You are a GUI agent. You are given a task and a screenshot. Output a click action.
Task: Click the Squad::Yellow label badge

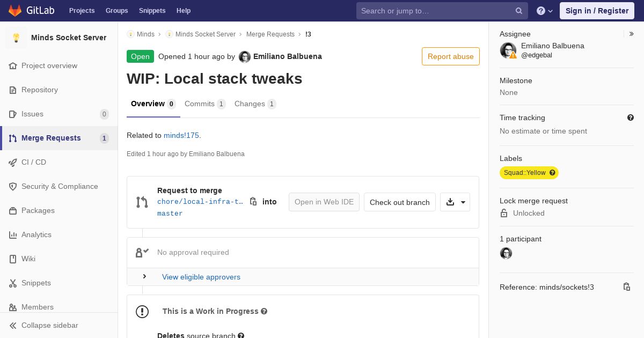[x=524, y=173]
